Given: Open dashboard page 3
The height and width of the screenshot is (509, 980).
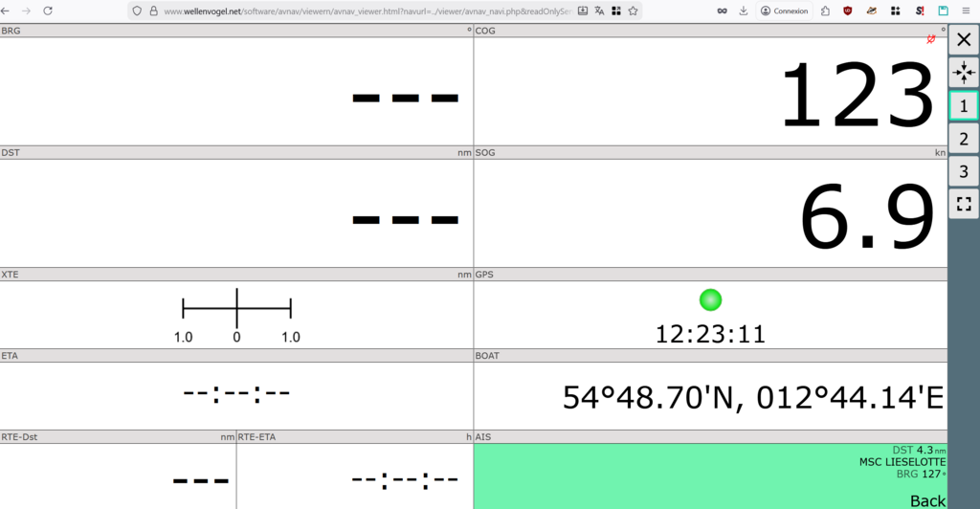Looking at the screenshot, I should point(964,172).
